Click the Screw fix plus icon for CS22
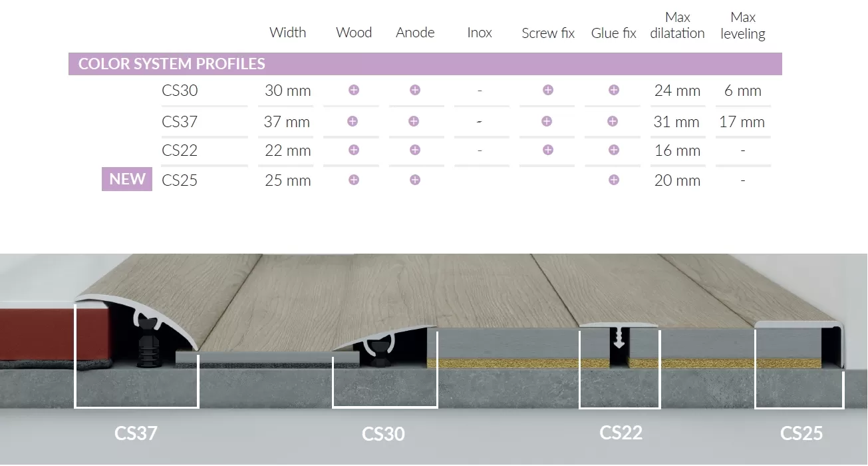This screenshot has width=868, height=466. click(x=548, y=150)
